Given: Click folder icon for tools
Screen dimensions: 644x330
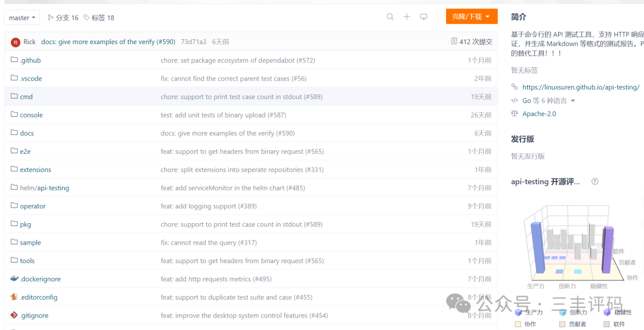Looking at the screenshot, I should (14, 260).
